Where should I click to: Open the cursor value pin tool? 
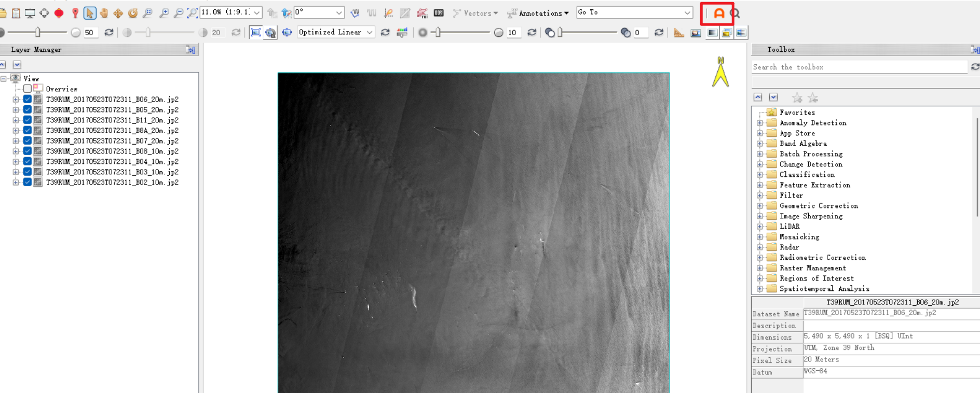75,13
